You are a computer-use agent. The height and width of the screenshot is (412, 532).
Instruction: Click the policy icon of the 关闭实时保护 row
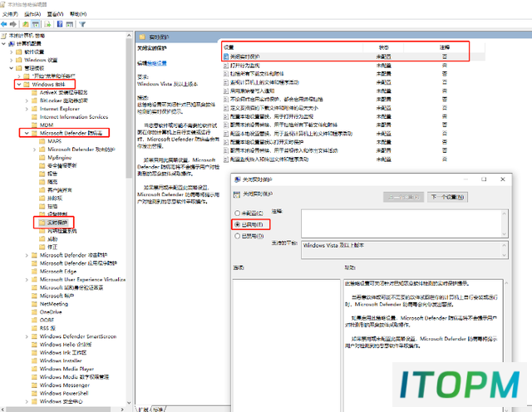coord(226,56)
